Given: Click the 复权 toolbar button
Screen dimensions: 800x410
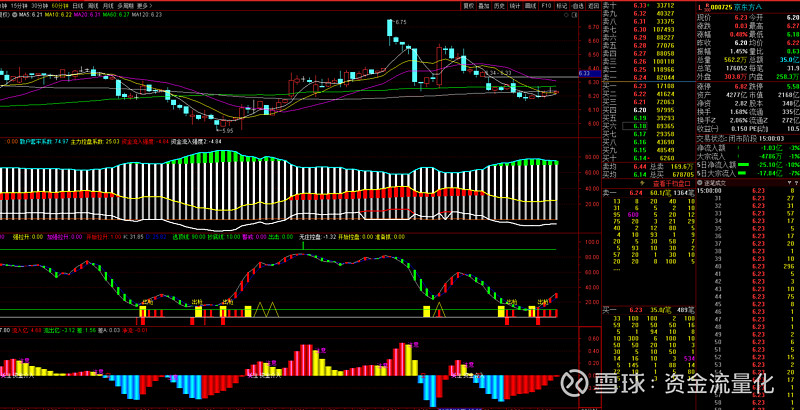Looking at the screenshot, I should point(468,6).
